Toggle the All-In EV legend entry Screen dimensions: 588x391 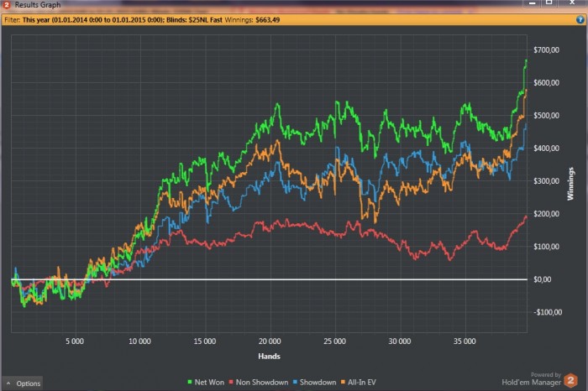coord(358,382)
